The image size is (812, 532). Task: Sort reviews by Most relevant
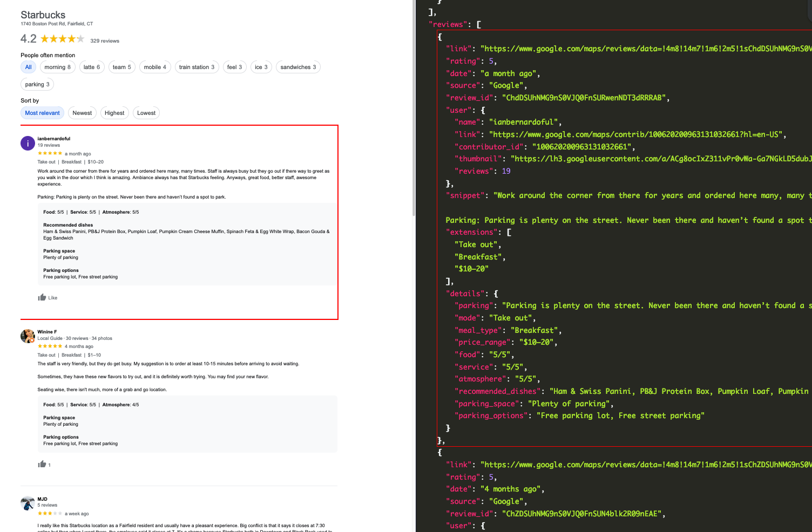(43, 113)
